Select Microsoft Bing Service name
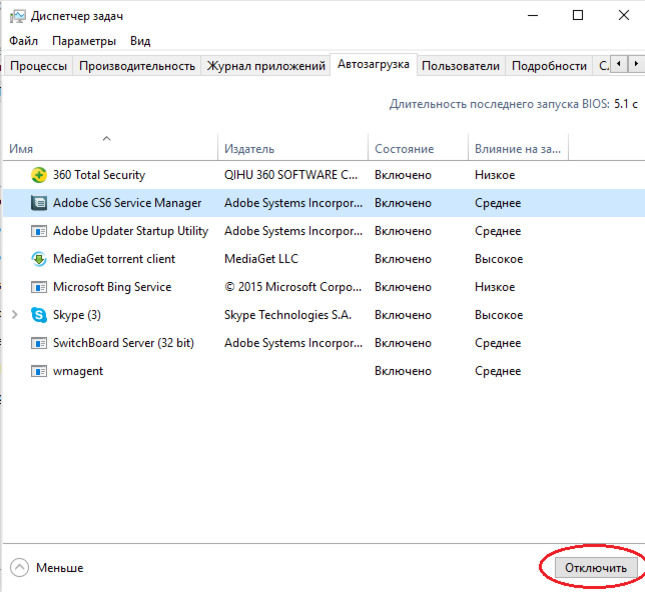The image size is (645, 592). pyautogui.click(x=112, y=287)
